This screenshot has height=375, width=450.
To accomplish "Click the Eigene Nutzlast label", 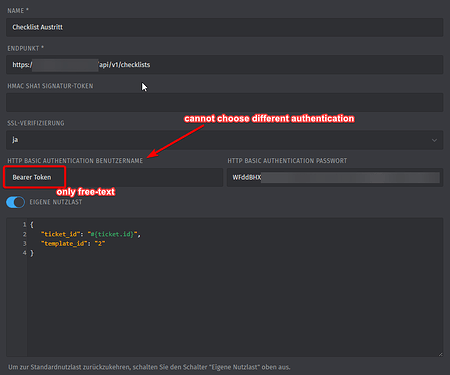I will (56, 202).
